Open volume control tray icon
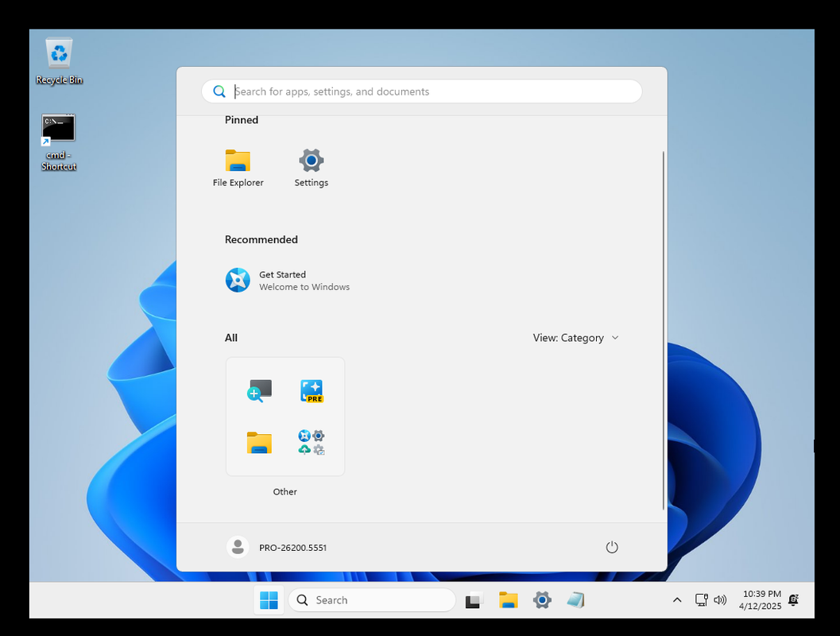Screen dimensions: 840x636 (x=720, y=600)
